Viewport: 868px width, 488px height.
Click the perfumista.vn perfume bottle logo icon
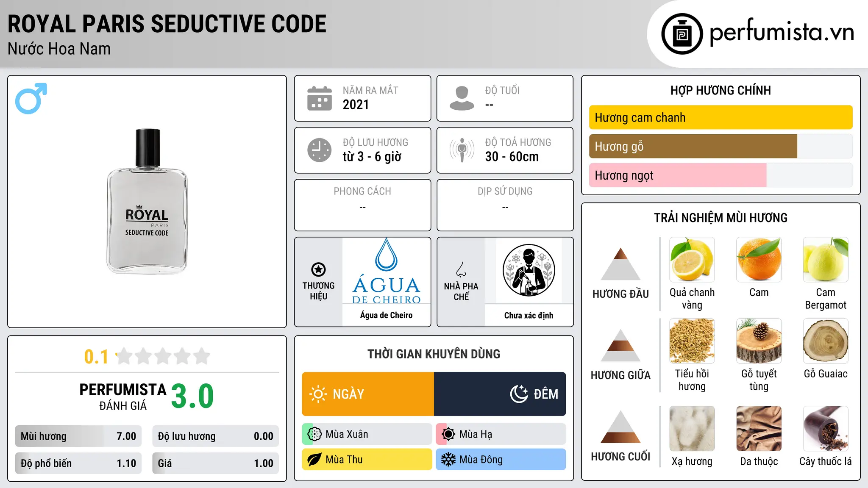click(682, 34)
